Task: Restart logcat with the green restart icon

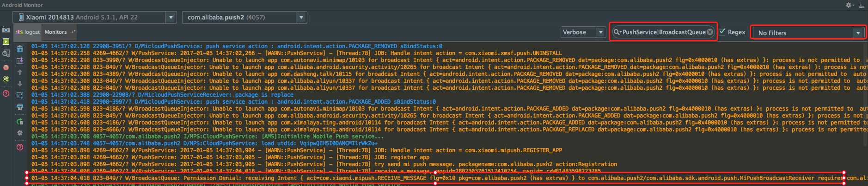Action: pos(20,121)
